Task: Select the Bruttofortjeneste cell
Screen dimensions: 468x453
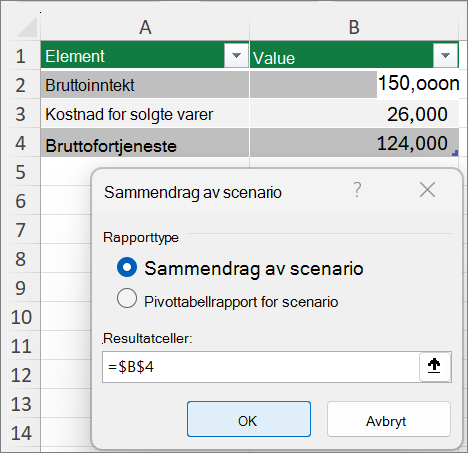Action: (145, 143)
